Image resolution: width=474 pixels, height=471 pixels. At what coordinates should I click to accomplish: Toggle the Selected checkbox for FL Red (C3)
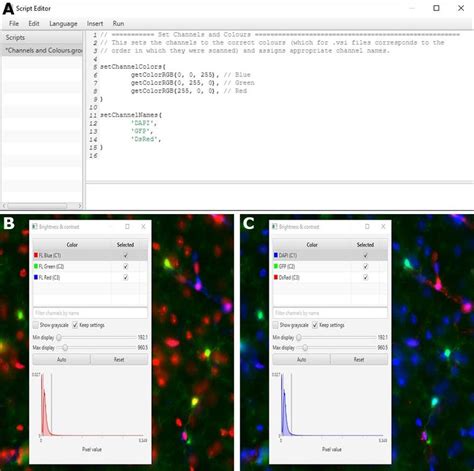click(126, 277)
